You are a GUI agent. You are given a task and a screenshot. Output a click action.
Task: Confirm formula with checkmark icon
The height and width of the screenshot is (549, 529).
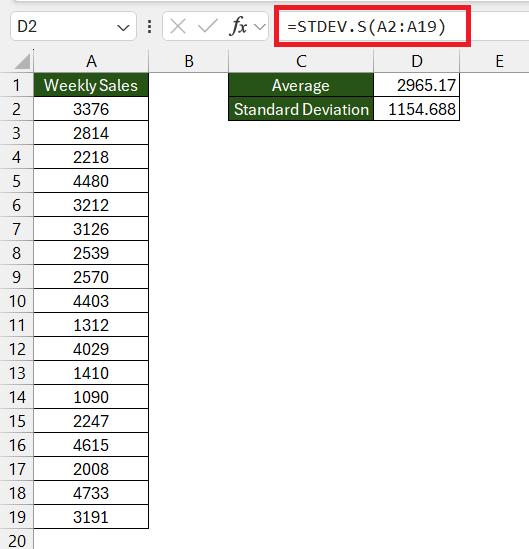coord(208,27)
